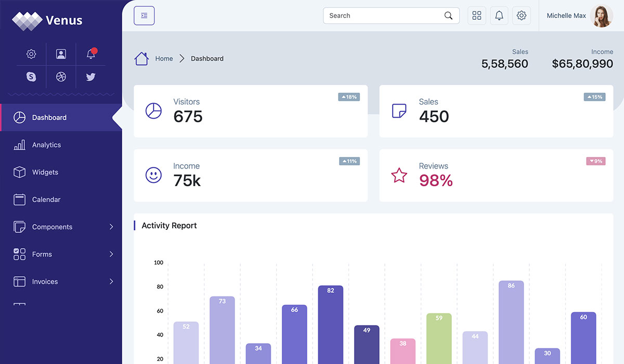Click header Income total $65,80,990
The height and width of the screenshot is (364, 624).
pos(582,64)
